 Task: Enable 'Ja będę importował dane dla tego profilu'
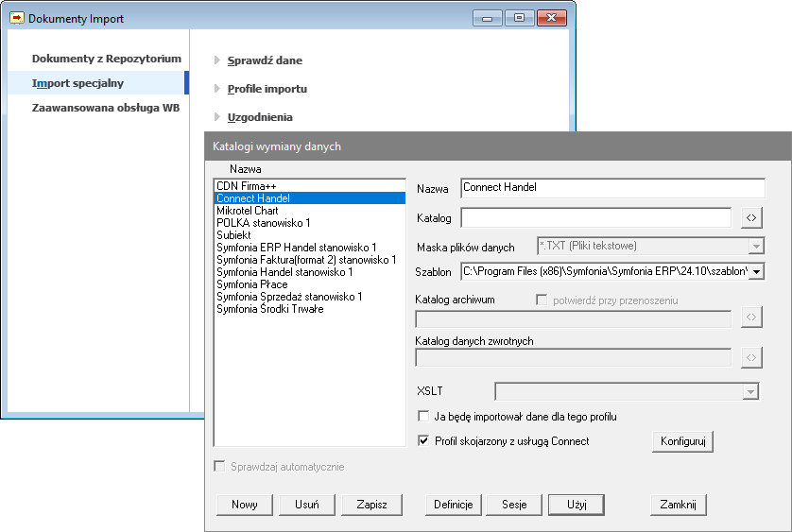point(423,417)
